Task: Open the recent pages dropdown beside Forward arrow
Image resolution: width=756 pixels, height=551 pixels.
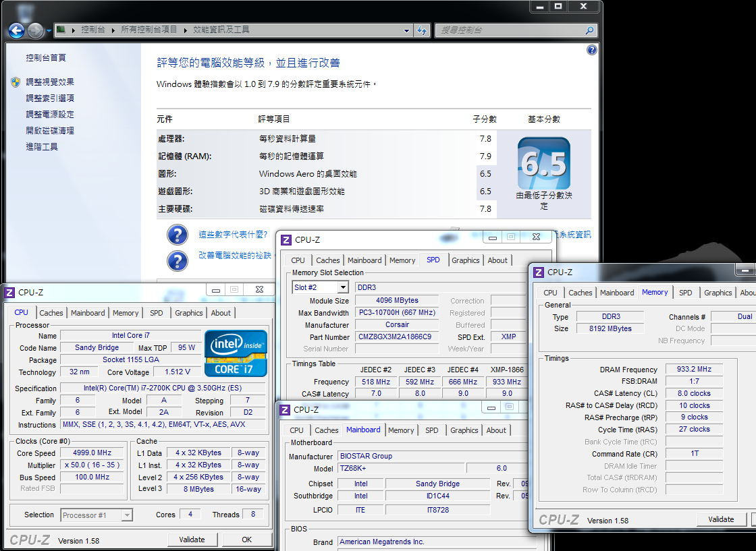Action: tap(48, 31)
